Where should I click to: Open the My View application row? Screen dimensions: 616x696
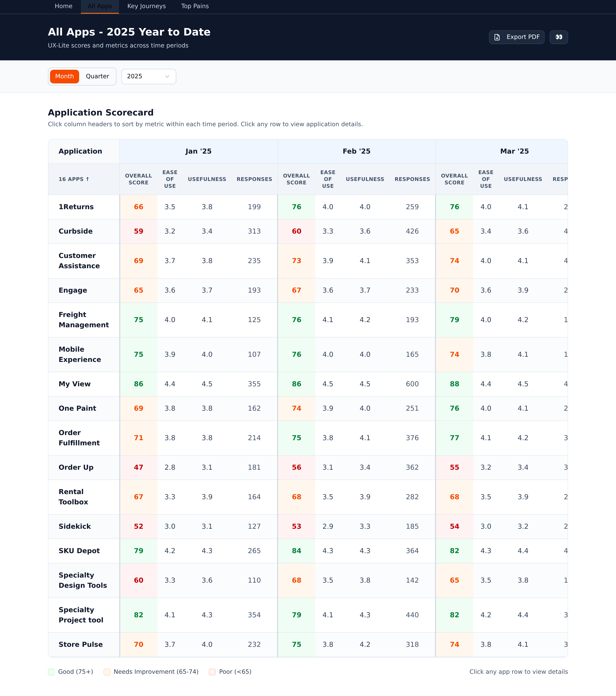coord(308,384)
